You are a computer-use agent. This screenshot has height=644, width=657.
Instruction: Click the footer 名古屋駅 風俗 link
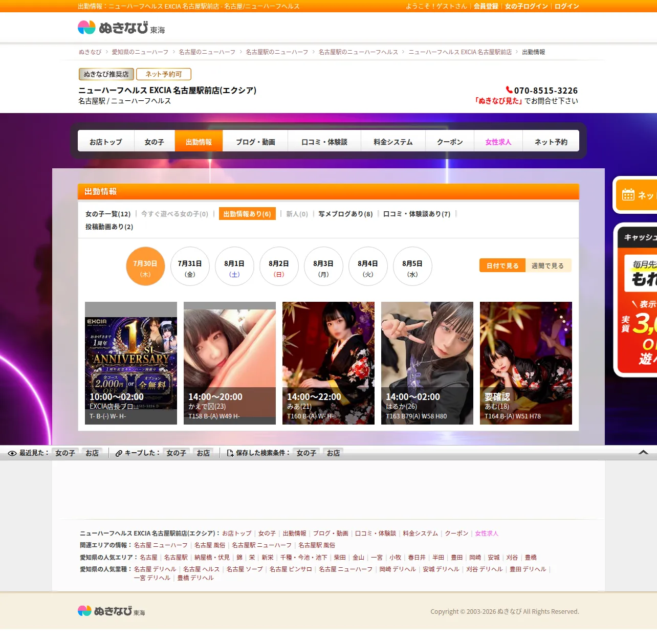317,545
